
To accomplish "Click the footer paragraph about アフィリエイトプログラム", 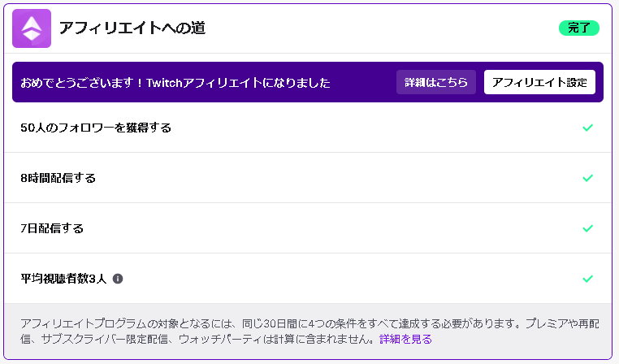I will pos(309,331).
